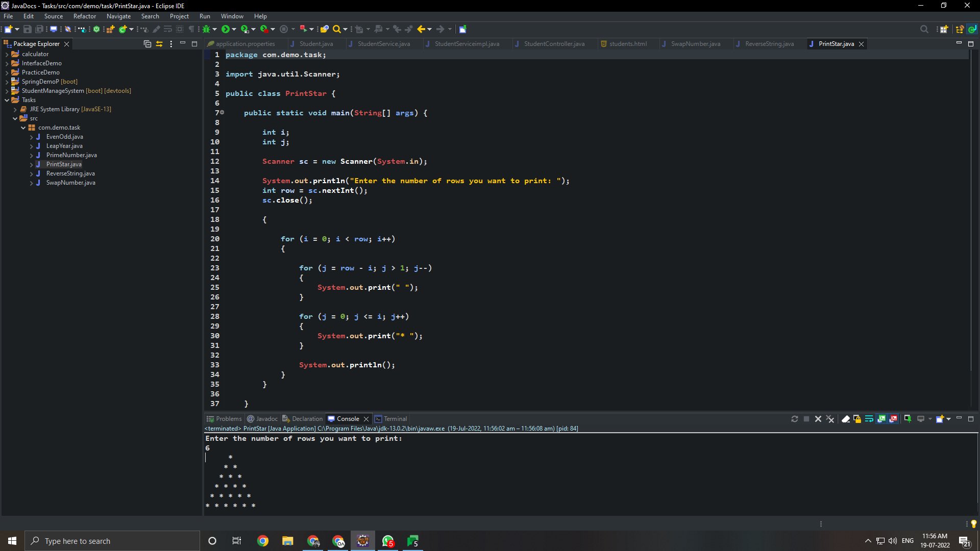Toggle Scroll Lock in the Console
Image resolution: width=980 pixels, height=551 pixels.
tap(858, 419)
